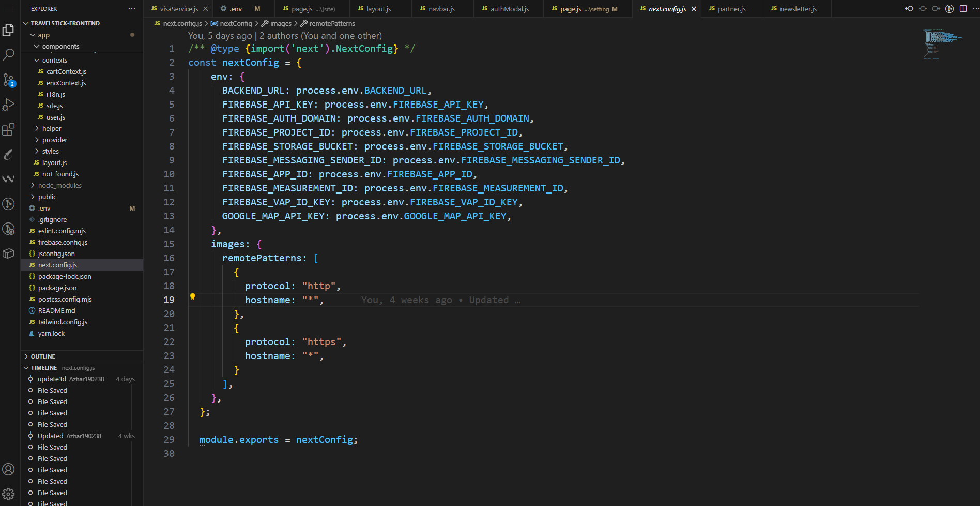Click the go to previous change icon
980x506 pixels.
[909, 9]
